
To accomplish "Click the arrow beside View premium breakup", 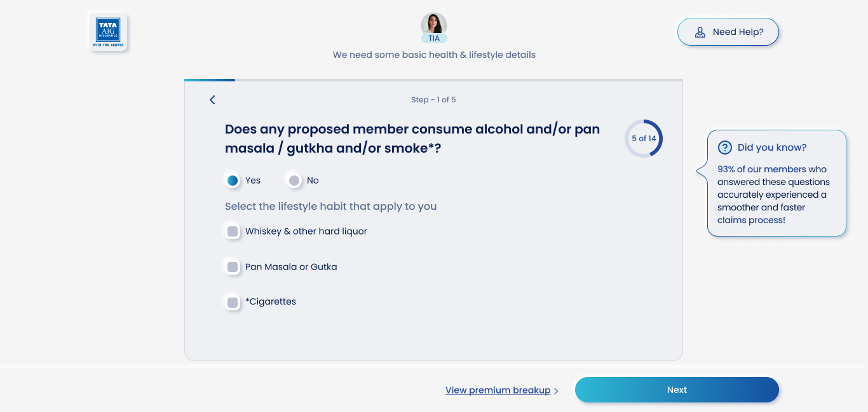I will [x=556, y=391].
